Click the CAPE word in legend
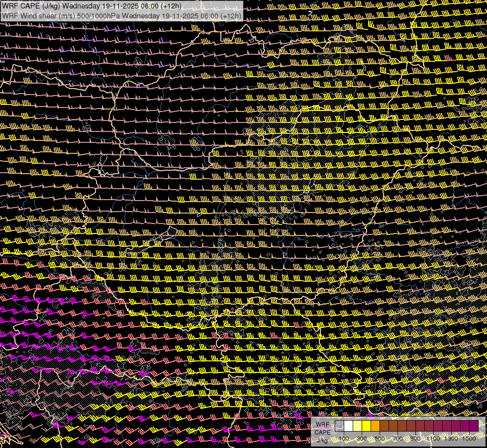 click(322, 433)
